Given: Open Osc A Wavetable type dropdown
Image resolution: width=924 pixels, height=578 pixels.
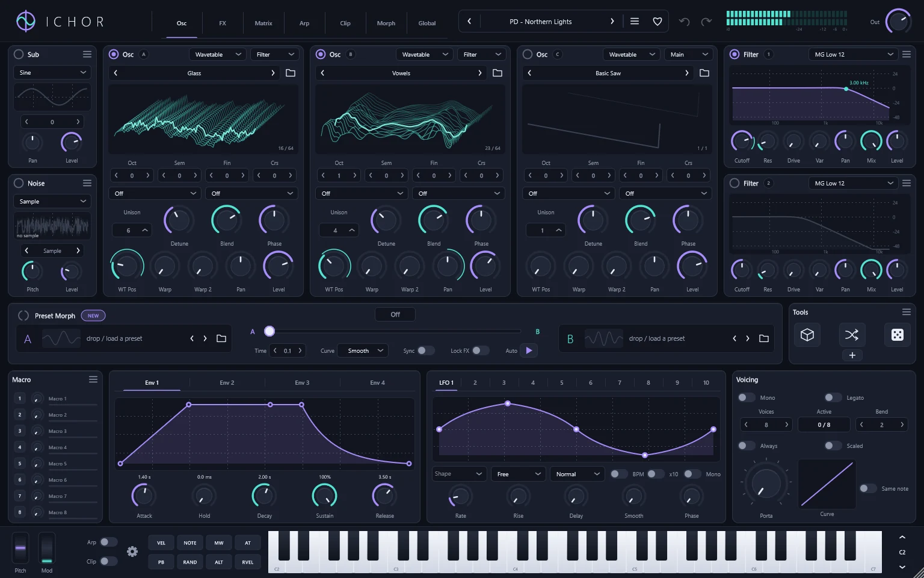Looking at the screenshot, I should click(217, 54).
